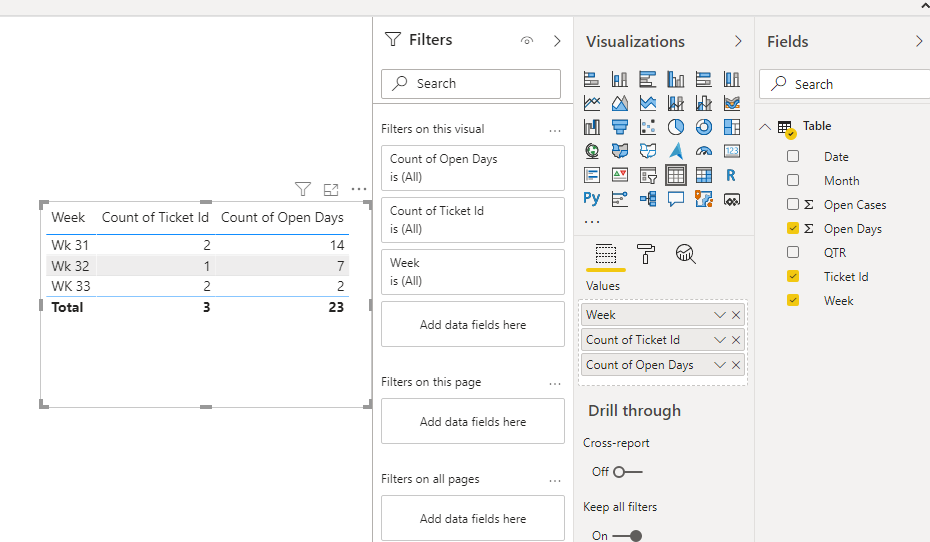Uncheck the Ticket Id field checkbox
The height and width of the screenshot is (542, 930).
click(793, 276)
